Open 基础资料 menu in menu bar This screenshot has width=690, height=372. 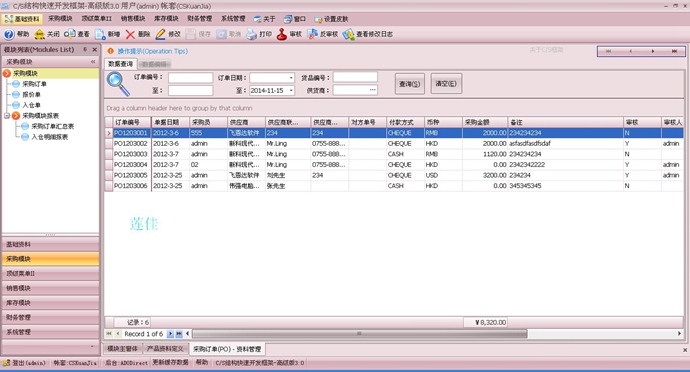pos(22,19)
